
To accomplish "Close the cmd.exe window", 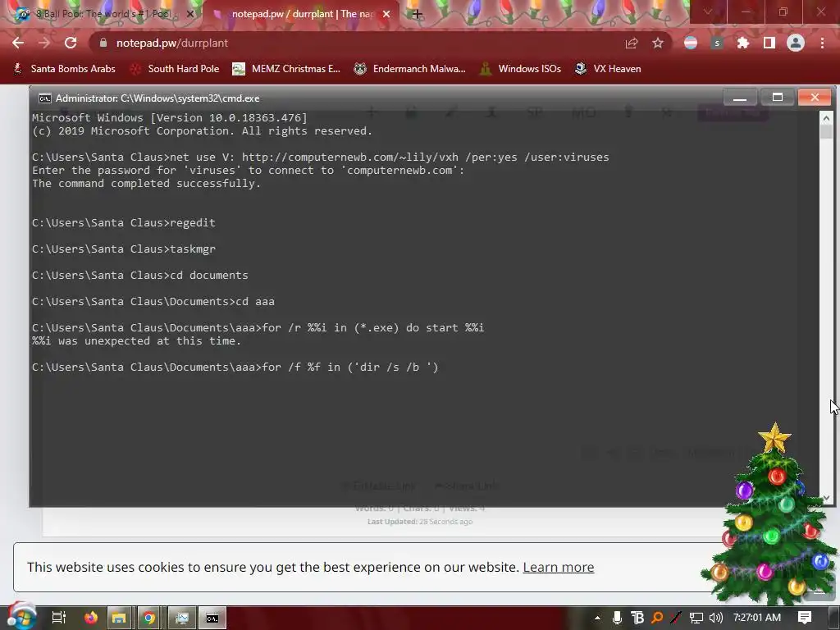I will 815,98.
